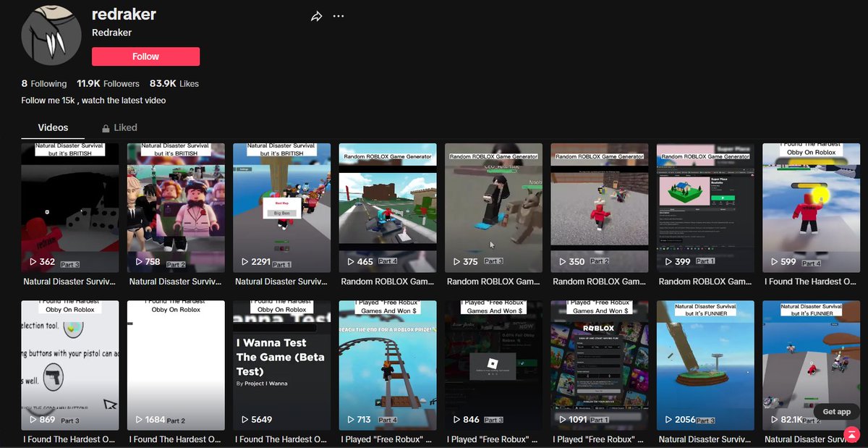Click caption under the 599-views video
868x448 pixels.
tap(811, 282)
